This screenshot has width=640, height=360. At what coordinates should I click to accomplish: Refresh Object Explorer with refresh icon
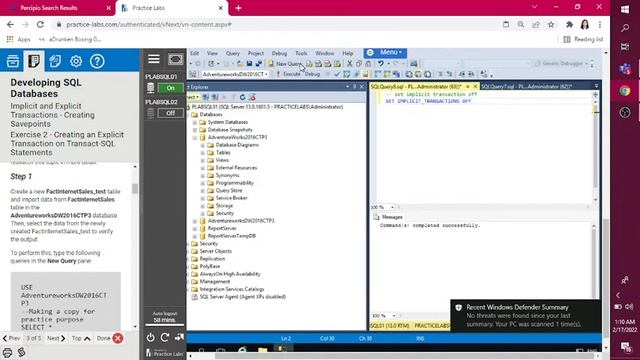click(242, 97)
